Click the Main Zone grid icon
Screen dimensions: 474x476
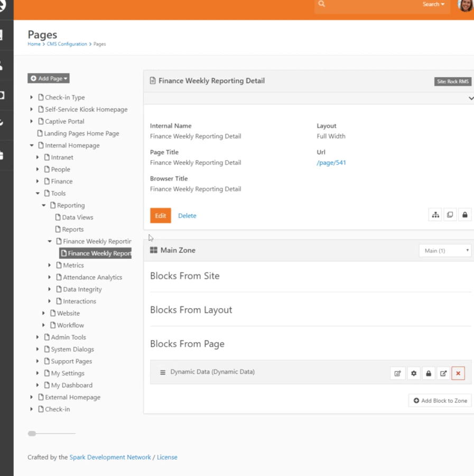coord(154,250)
